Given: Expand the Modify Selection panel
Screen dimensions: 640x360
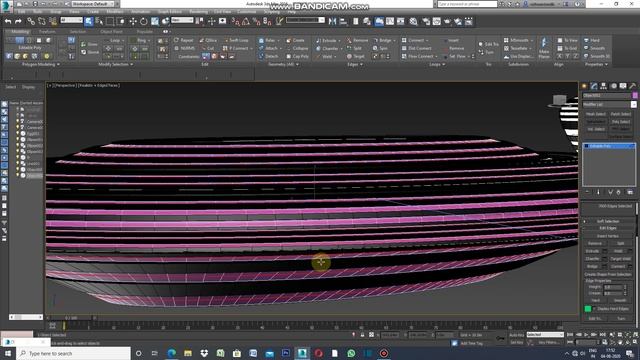Looking at the screenshot, I should pos(116,64).
